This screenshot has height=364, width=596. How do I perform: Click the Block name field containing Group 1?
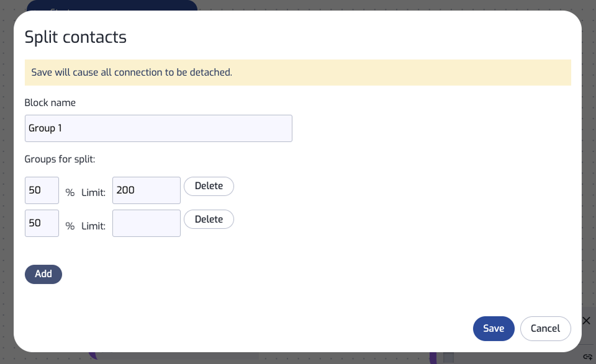[158, 128]
